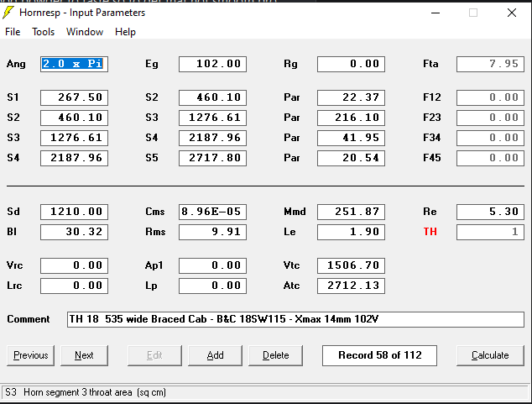Screen dimensions: 532x404
Task: Select the Par field showing 20.54
Action: [351, 158]
